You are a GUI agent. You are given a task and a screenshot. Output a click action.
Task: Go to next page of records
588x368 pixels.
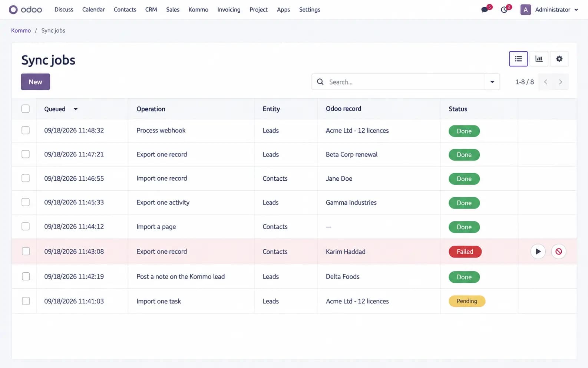(561, 82)
